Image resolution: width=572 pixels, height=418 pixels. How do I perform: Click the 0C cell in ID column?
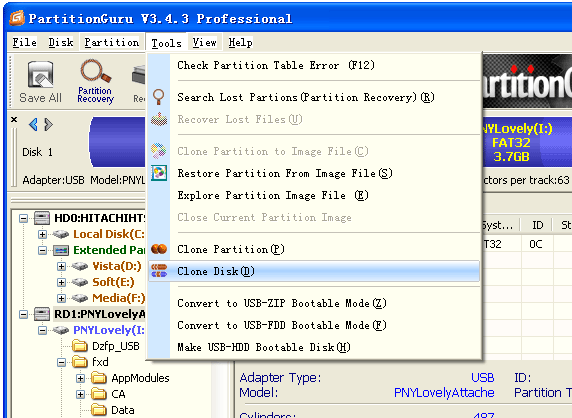(x=536, y=244)
